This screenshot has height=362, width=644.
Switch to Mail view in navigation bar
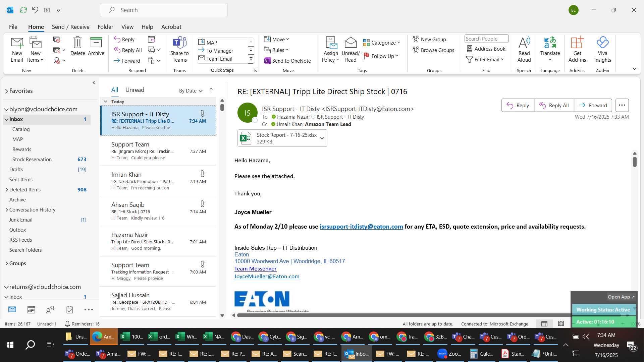pyautogui.click(x=12, y=309)
